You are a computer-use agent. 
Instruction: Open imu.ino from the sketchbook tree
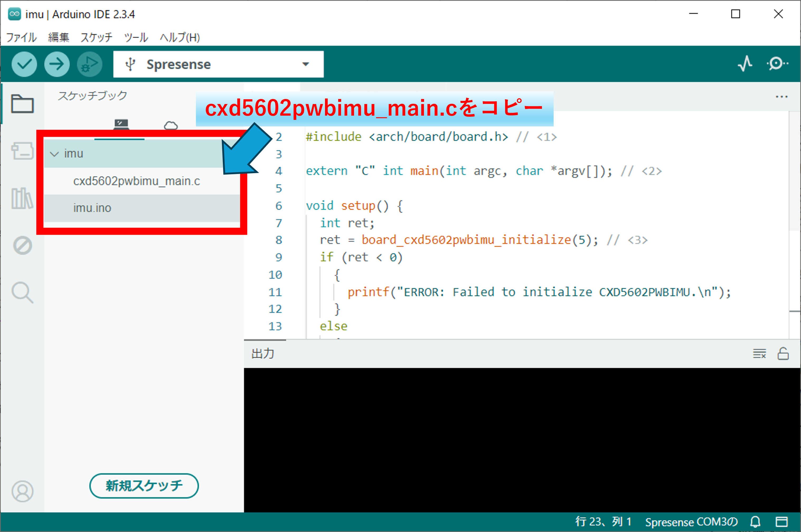[x=92, y=208]
